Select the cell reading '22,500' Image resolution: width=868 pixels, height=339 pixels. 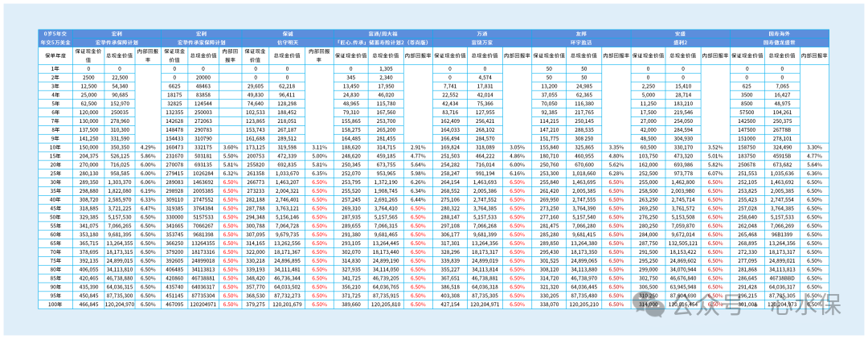click(120, 77)
